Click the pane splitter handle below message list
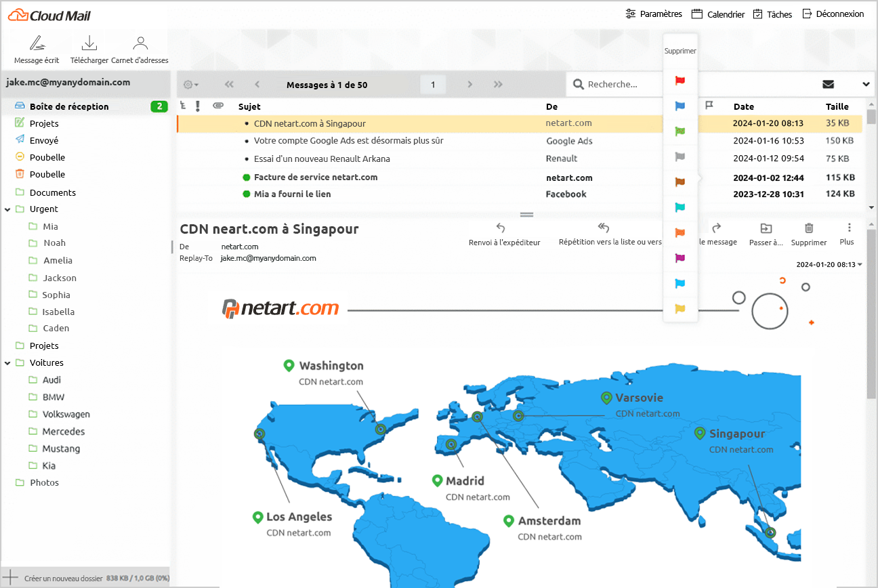 point(526,215)
